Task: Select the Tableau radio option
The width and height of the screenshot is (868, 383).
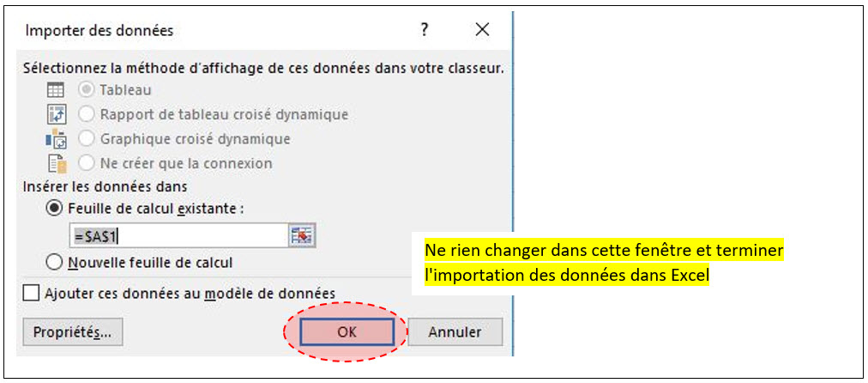Action: 87,89
